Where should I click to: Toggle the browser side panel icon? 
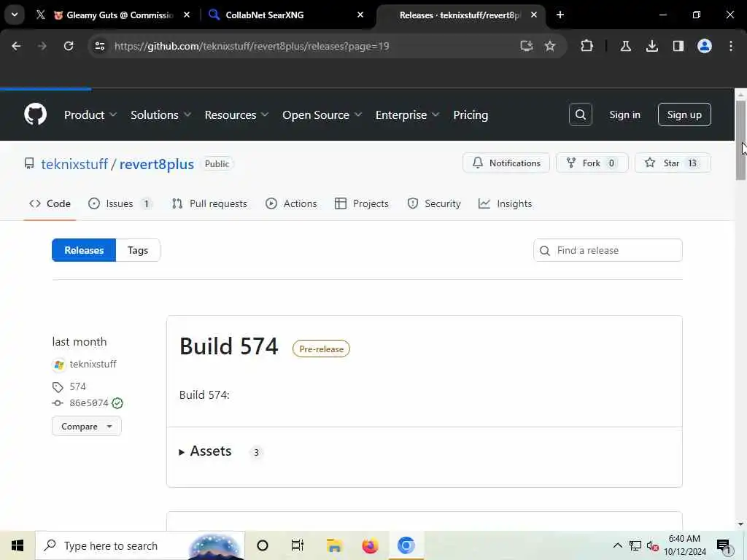coord(678,46)
